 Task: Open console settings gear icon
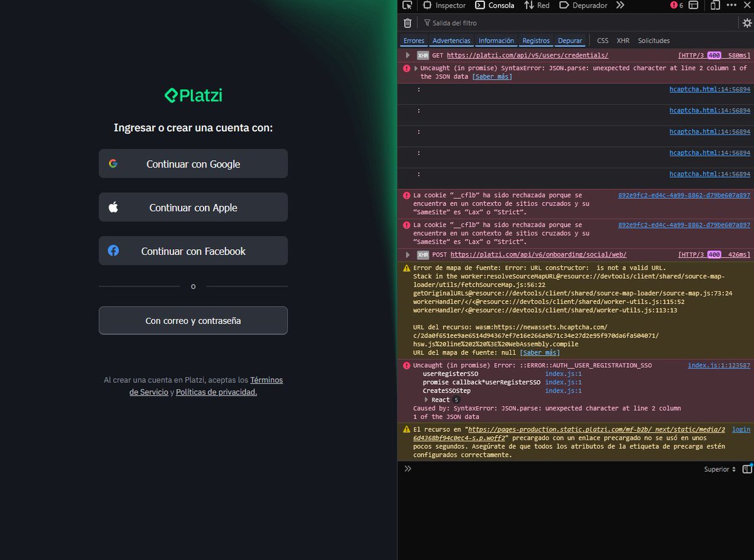(x=746, y=23)
